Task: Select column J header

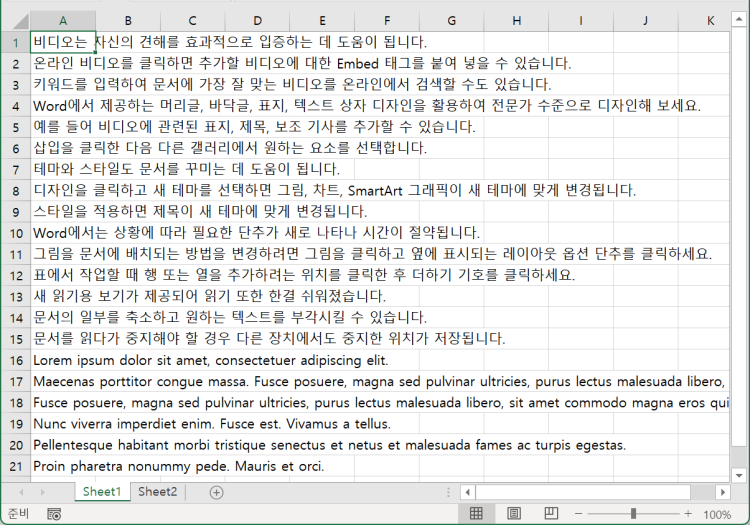Action: pos(645,21)
